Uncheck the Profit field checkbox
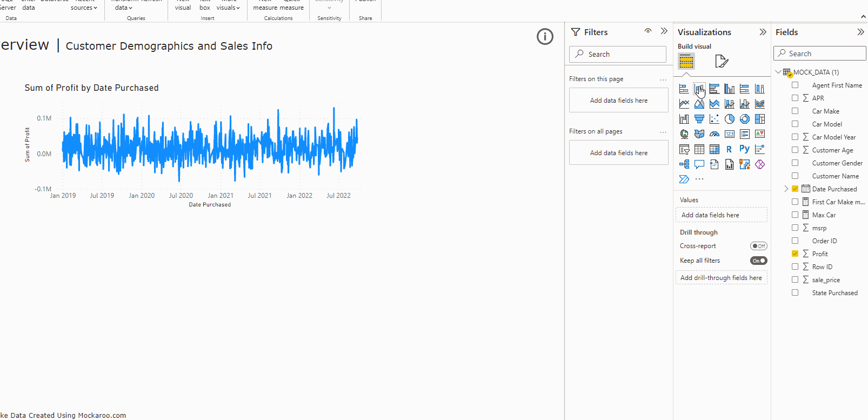 tap(795, 254)
